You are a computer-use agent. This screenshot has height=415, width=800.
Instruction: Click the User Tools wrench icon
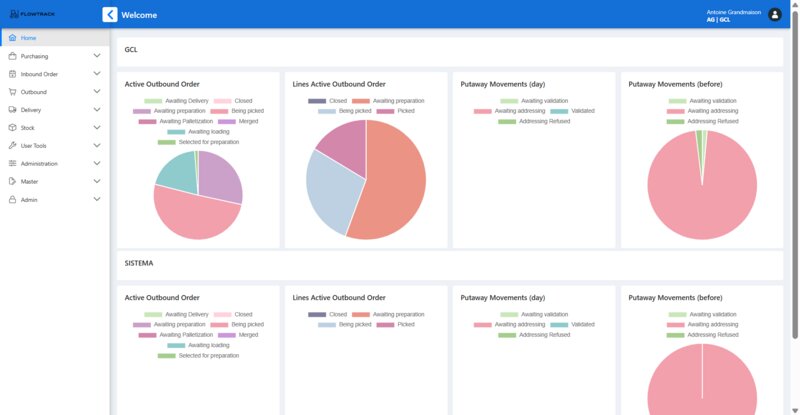12,146
